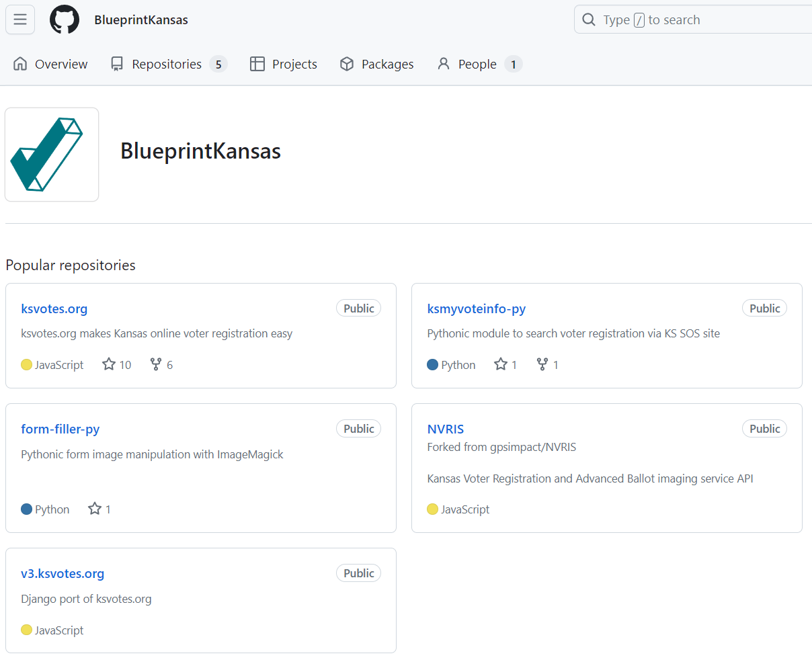This screenshot has height=666, width=812.
Task: Open the v3.ksvotes.org repository
Action: point(63,574)
